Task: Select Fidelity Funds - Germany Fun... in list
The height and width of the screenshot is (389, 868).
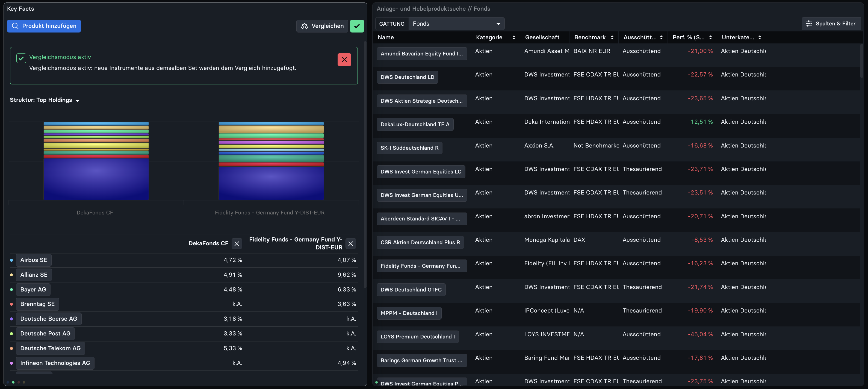Action: 421,266
